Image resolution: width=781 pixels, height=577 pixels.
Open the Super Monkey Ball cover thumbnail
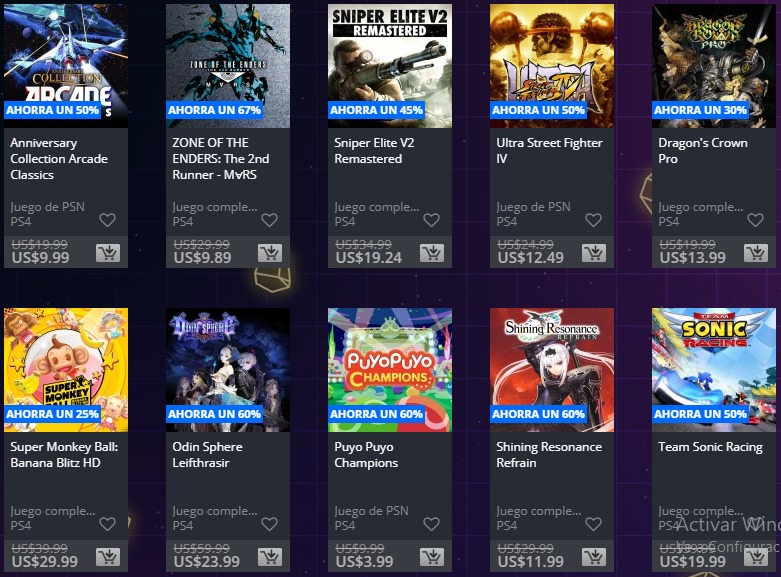(x=66, y=370)
